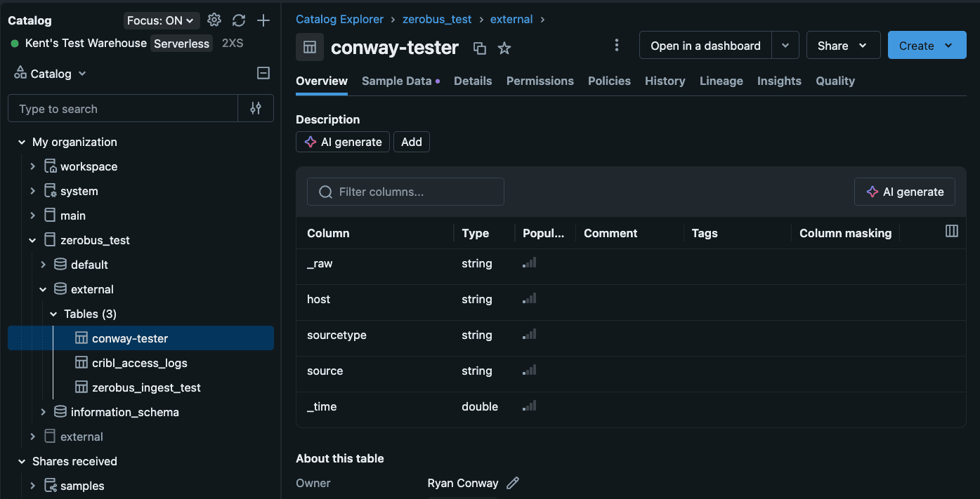The width and height of the screenshot is (980, 499).
Task: Click _raw column popularity indicator
Action: (x=529, y=263)
